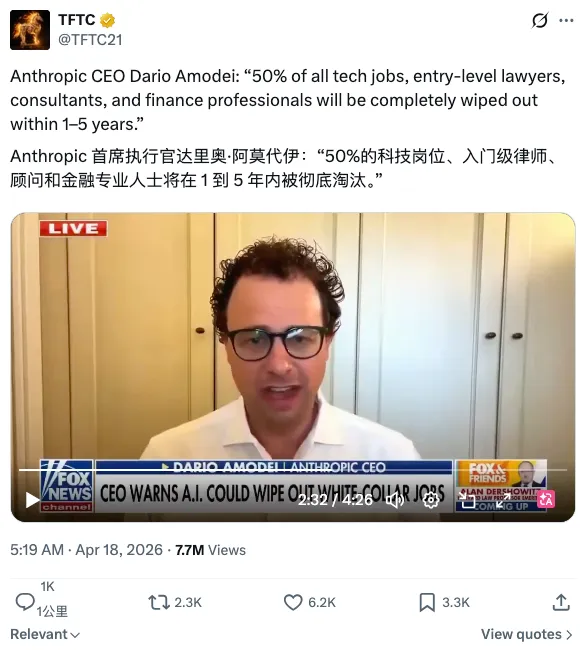Open the three-dot more options menu
The image size is (587, 650).
[x=566, y=20]
